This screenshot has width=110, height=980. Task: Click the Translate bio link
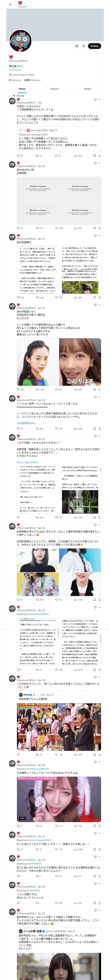click(15, 70)
